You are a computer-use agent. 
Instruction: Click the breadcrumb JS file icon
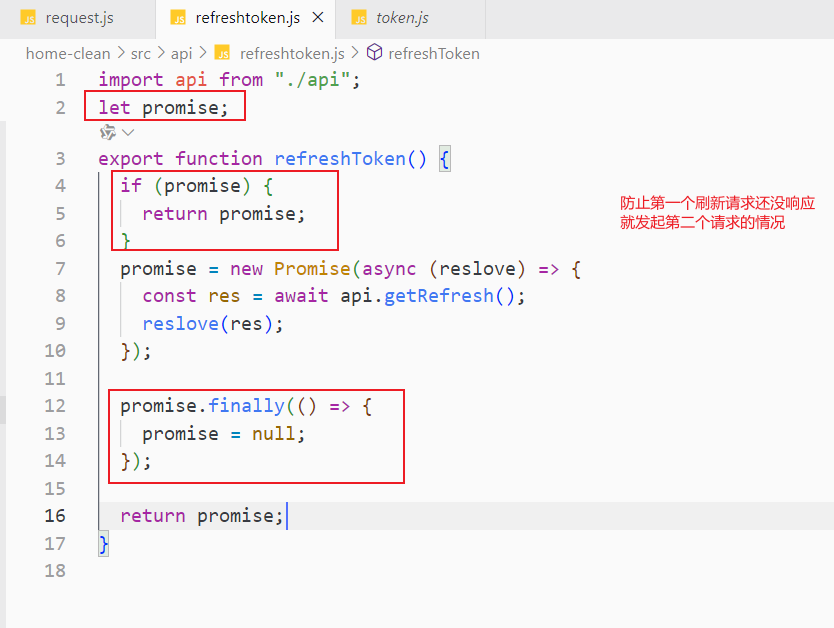(x=222, y=53)
